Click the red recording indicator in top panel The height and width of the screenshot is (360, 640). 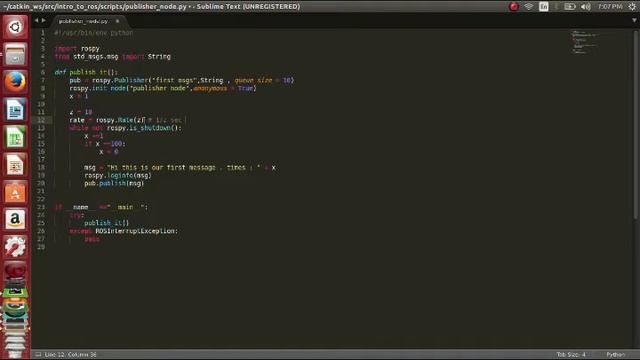513,7
